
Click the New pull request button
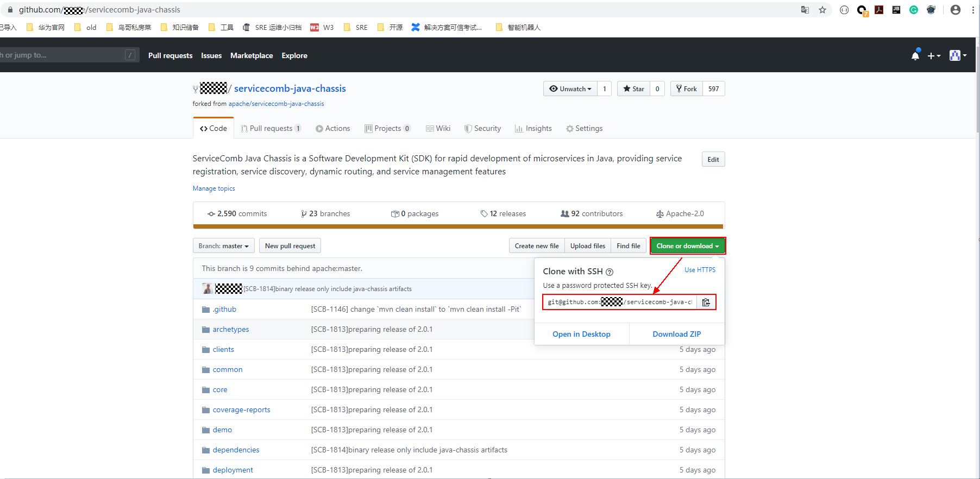pyautogui.click(x=290, y=245)
